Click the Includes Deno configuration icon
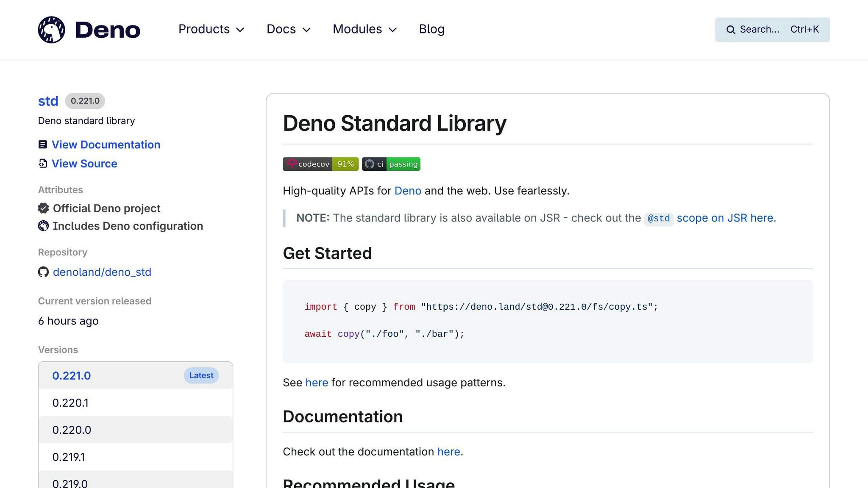The width and height of the screenshot is (868, 488). [43, 226]
